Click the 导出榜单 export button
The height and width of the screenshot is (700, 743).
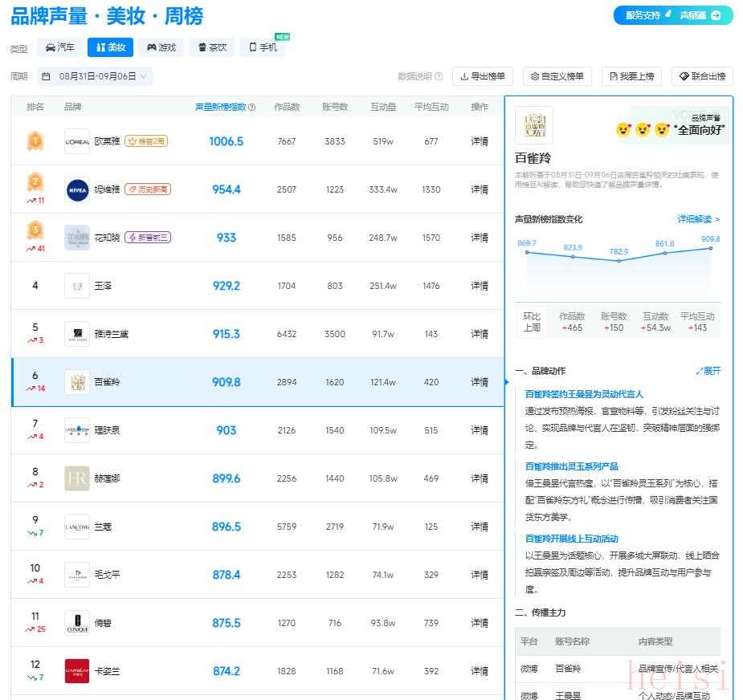483,76
